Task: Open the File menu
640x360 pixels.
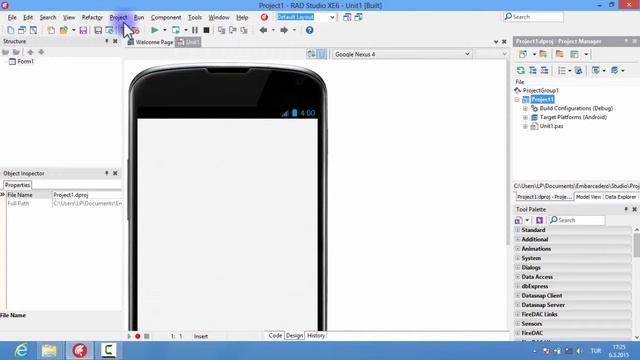Action: (x=12, y=18)
